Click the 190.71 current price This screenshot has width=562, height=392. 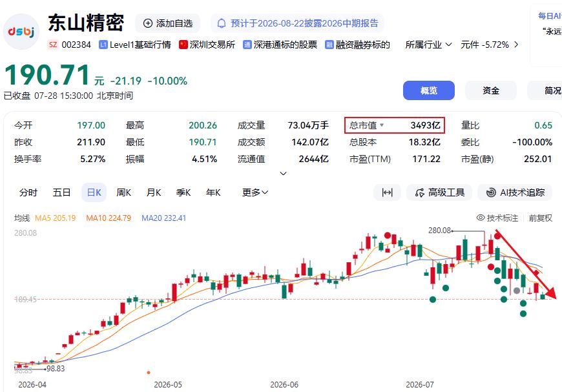tap(47, 75)
